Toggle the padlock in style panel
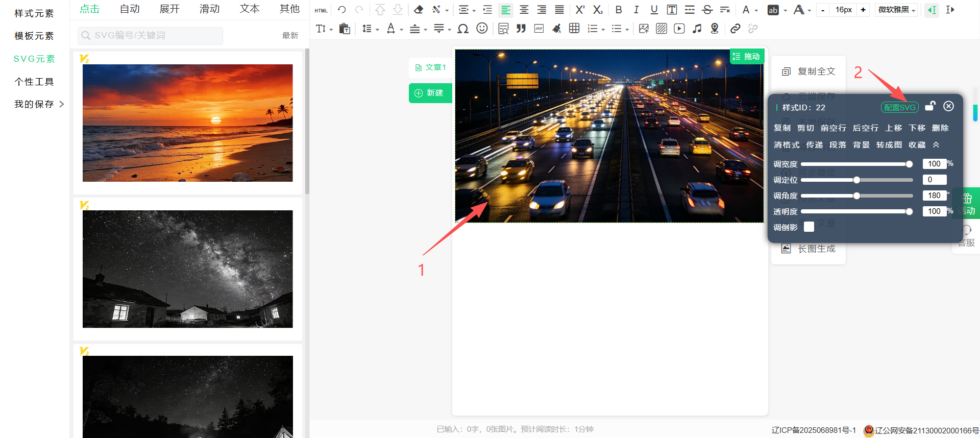This screenshot has width=980, height=438. click(x=930, y=106)
